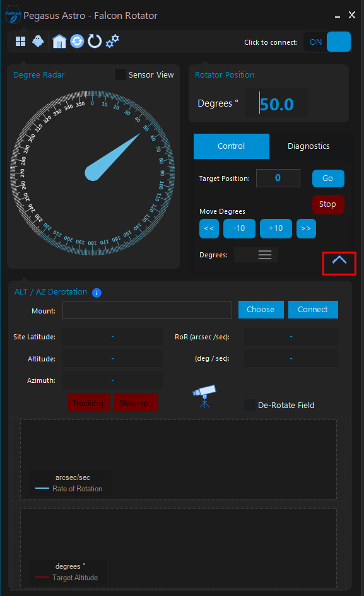Click the Mount name input field
The width and height of the screenshot is (364, 596).
(x=147, y=310)
